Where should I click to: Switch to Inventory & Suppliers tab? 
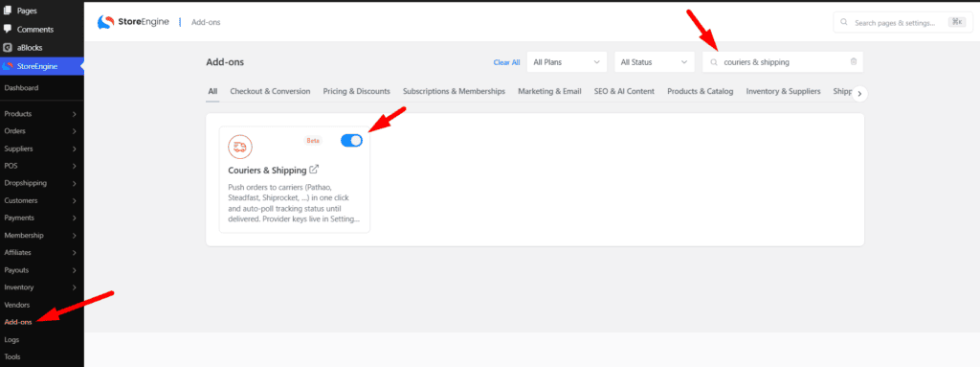coord(783,91)
